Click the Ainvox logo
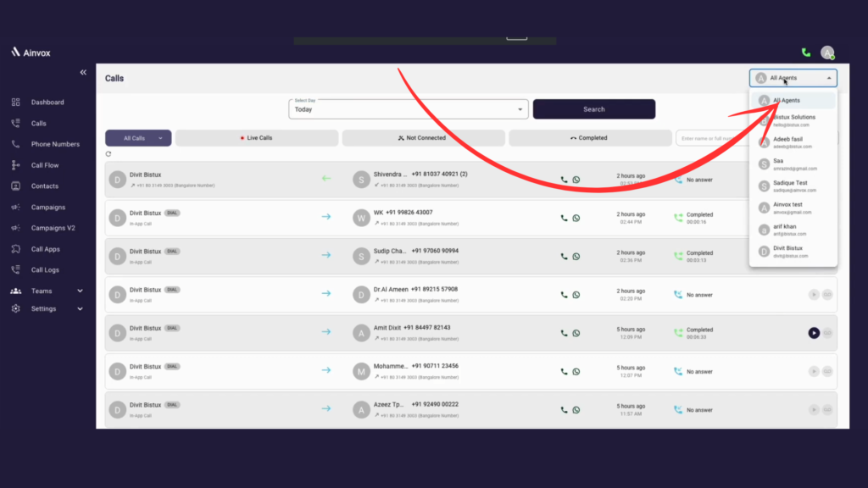This screenshot has width=868, height=488. click(x=32, y=52)
